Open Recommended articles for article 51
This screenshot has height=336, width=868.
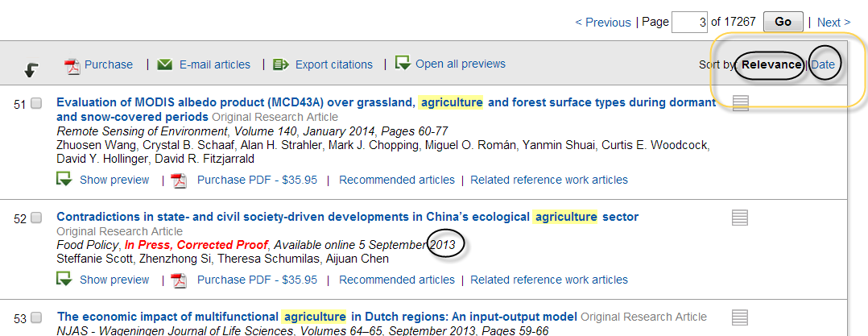(396, 180)
